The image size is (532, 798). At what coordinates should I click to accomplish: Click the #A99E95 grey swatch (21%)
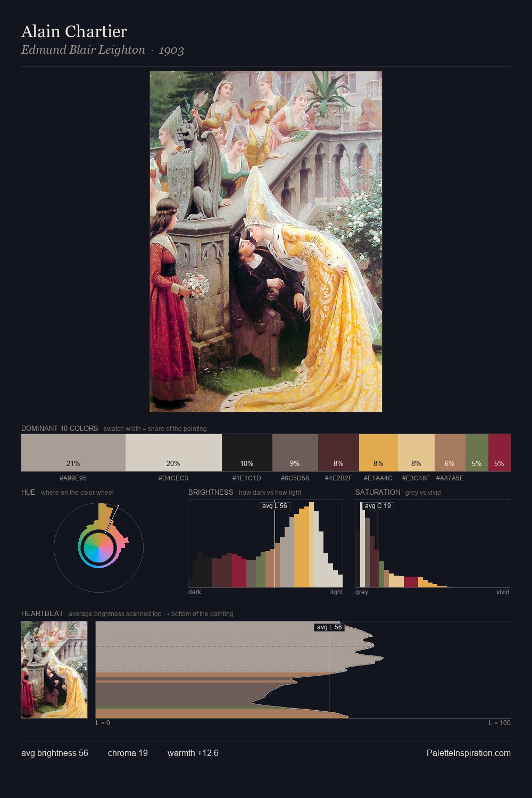(73, 453)
